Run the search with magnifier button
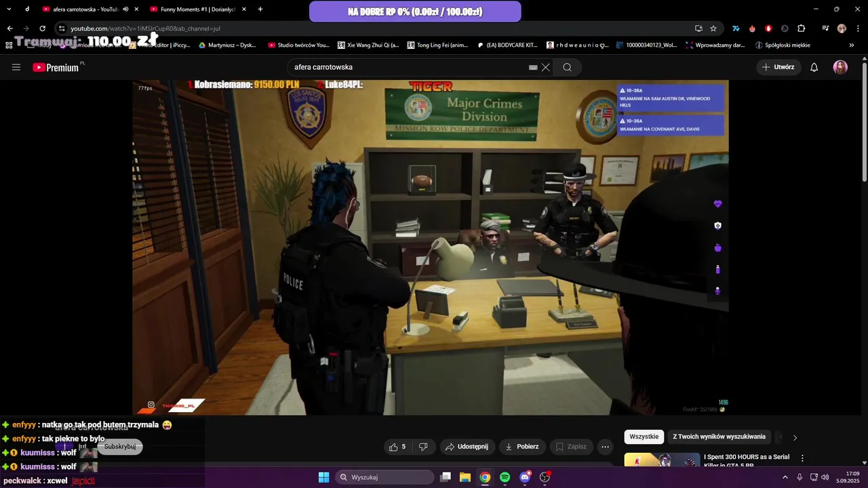 [567, 67]
